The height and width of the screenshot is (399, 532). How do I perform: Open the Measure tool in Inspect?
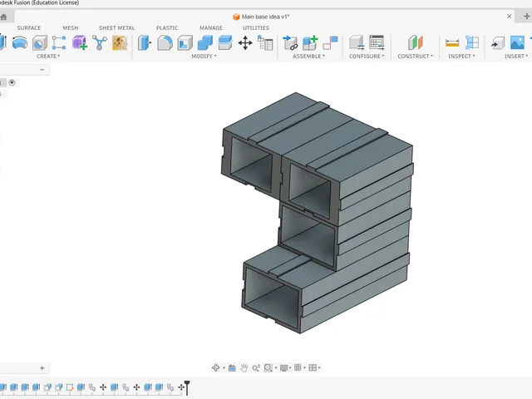coord(452,43)
